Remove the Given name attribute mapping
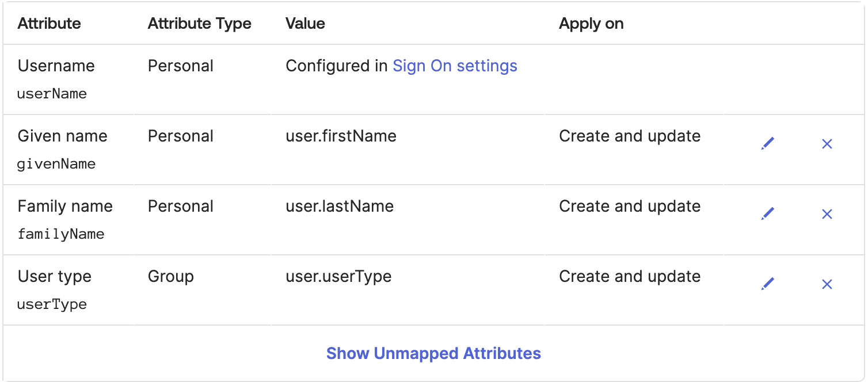 coord(827,144)
